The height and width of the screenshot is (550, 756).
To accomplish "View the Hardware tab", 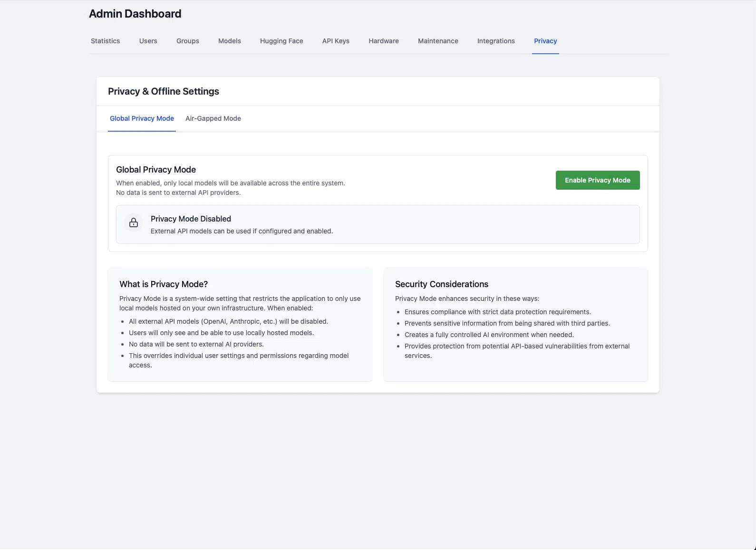I will click(x=383, y=41).
